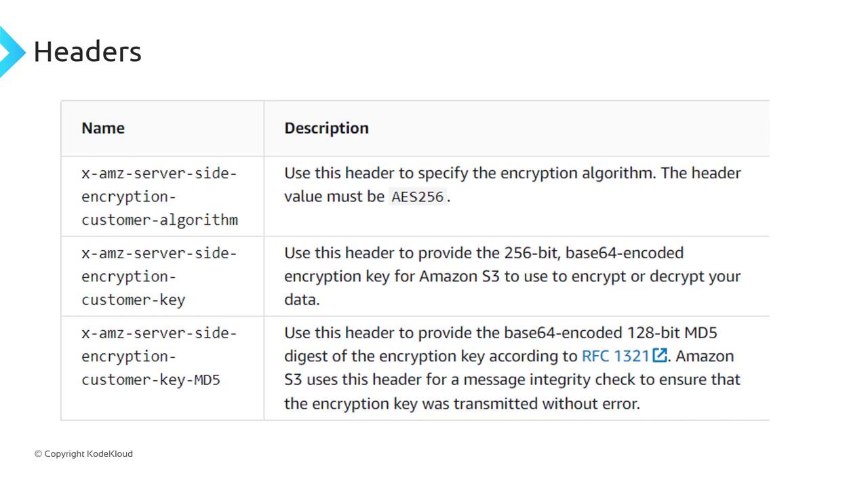This screenshot has height=488, width=868.
Task: Click the Copyright KodeKloud footer text
Action: click(83, 454)
